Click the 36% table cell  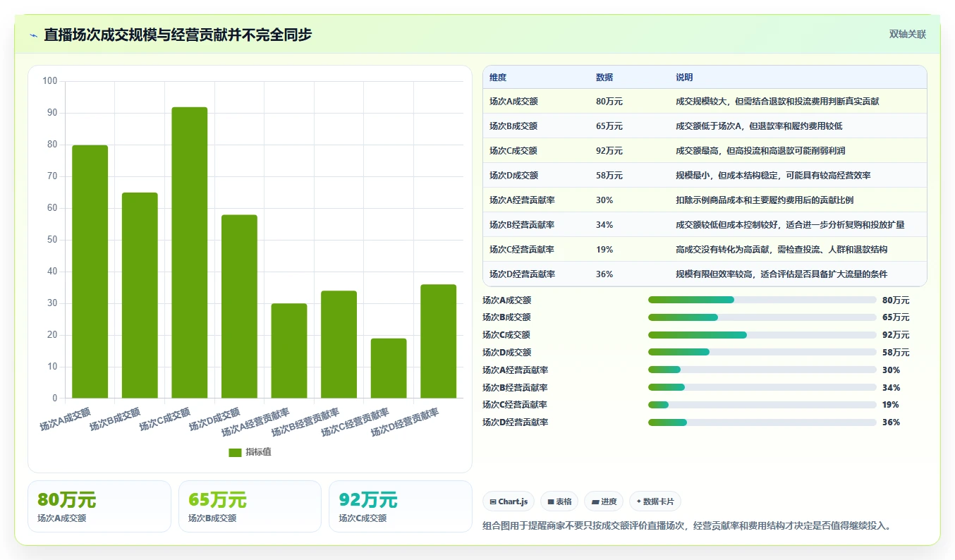point(604,274)
